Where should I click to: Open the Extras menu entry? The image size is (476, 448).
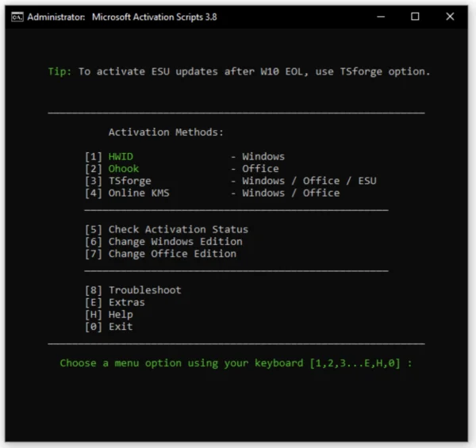click(126, 302)
